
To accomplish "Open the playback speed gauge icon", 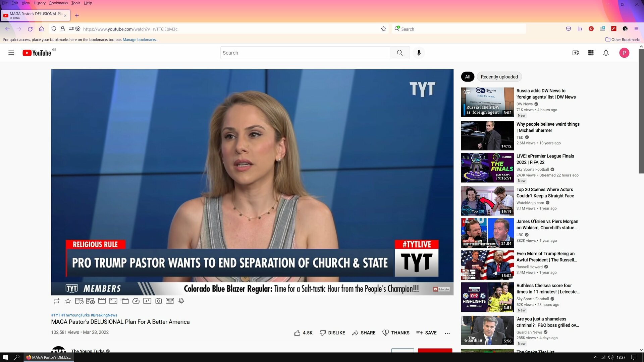I will point(136,301).
